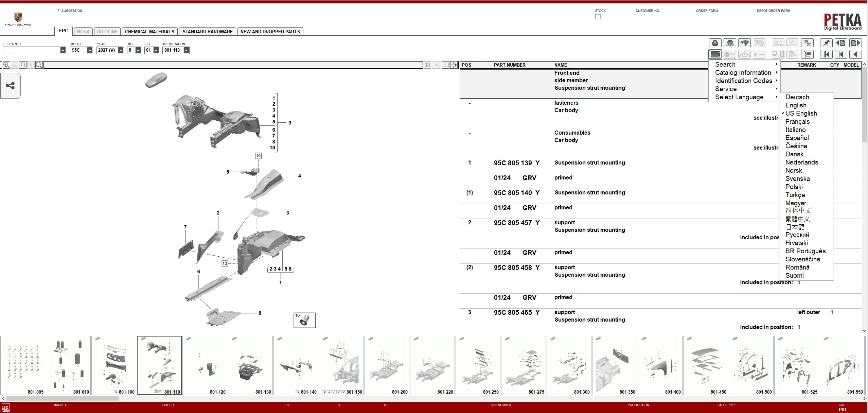
Task: Open the ILLUSTRATION 801-110 dropdown
Action: click(x=186, y=50)
